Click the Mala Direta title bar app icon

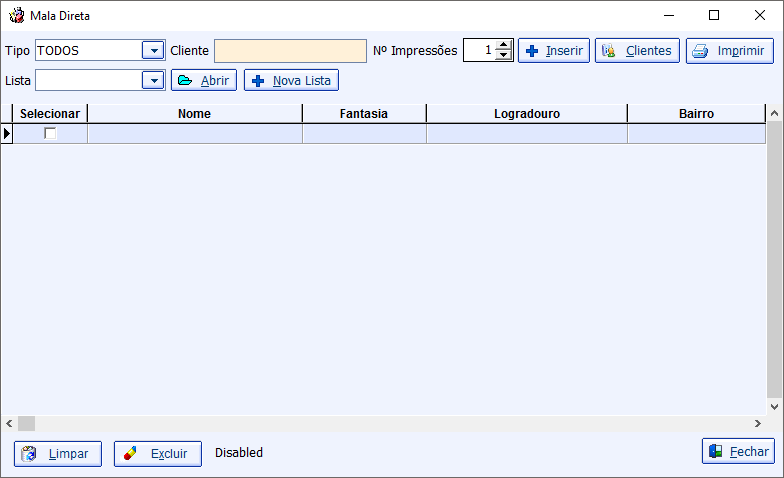pos(16,16)
